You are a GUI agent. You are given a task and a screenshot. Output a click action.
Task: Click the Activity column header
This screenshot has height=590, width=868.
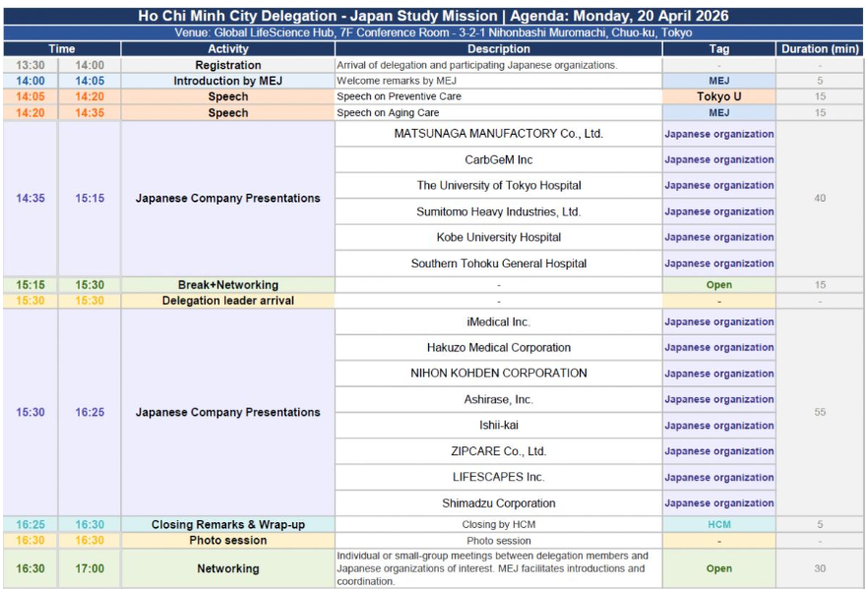coord(227,49)
